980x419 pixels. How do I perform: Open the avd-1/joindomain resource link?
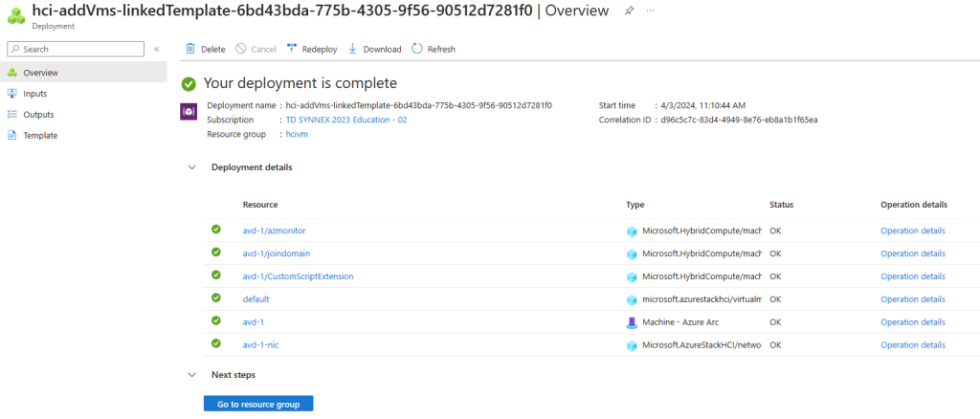coord(277,254)
